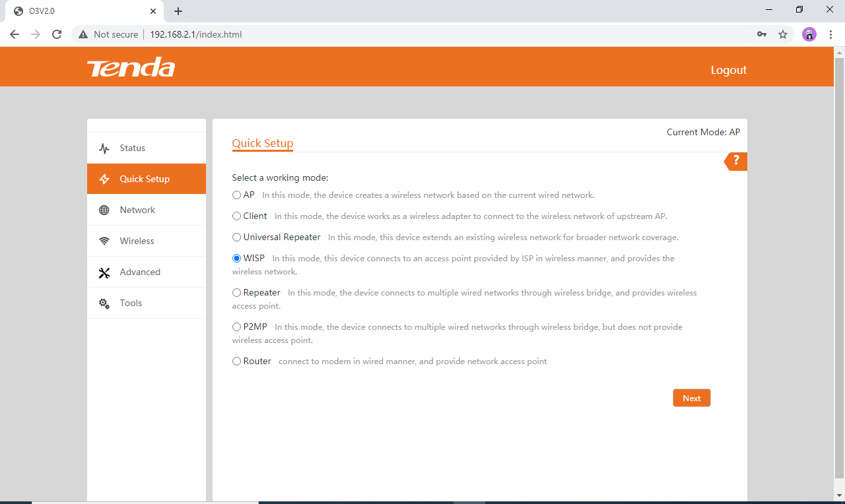This screenshot has height=504, width=845.
Task: Minimize the Chrome window
Action: click(x=769, y=10)
